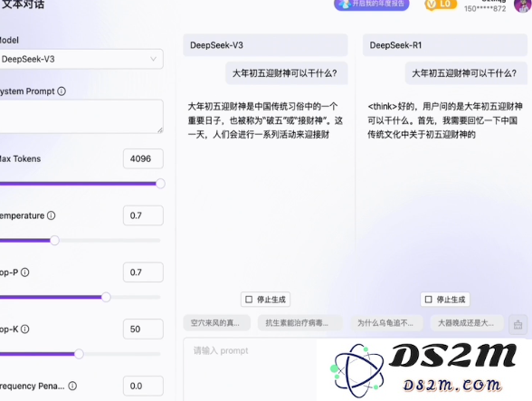Edit the Frequency Penalty value 0.0
This screenshot has height=401, width=532.
[x=143, y=386]
